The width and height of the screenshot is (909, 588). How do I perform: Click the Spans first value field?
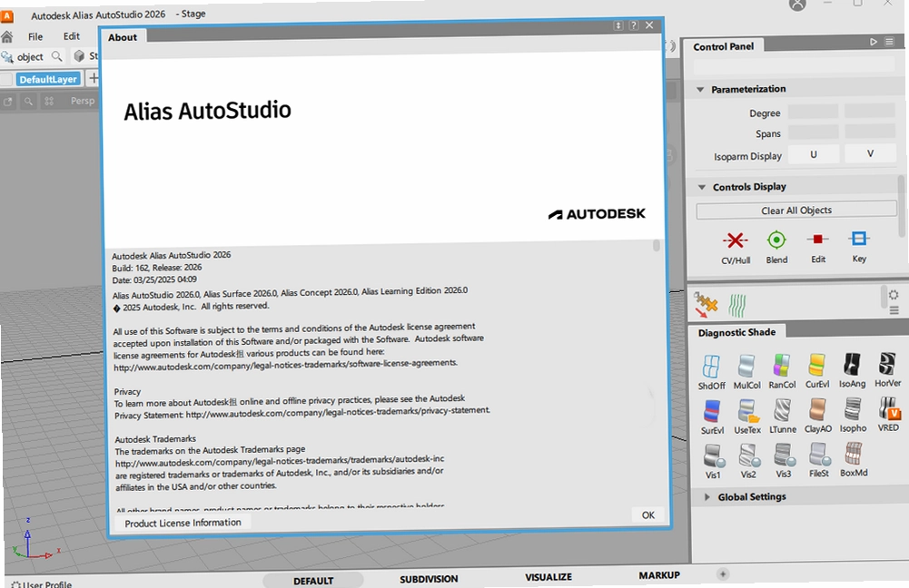point(814,132)
